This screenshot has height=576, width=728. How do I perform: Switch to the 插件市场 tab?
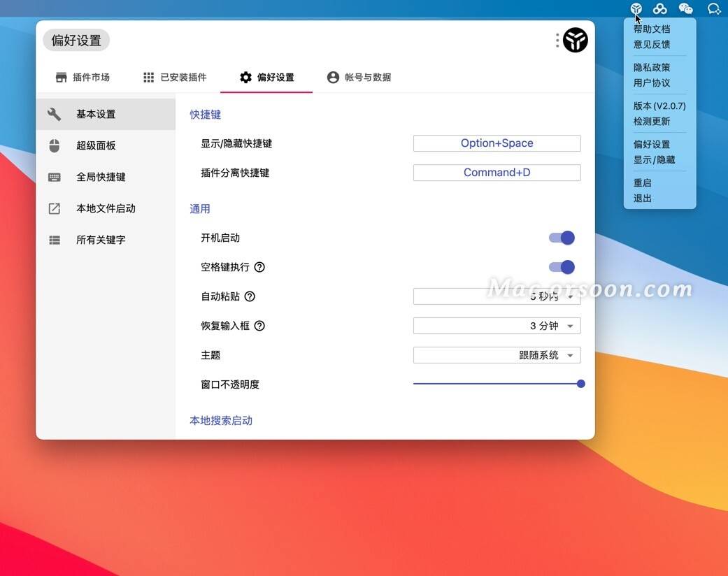pos(83,77)
